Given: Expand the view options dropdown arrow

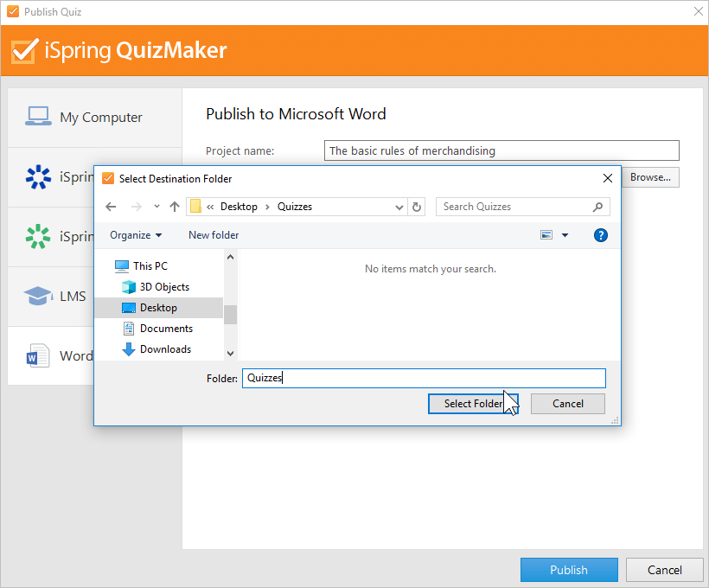Looking at the screenshot, I should click(x=565, y=235).
